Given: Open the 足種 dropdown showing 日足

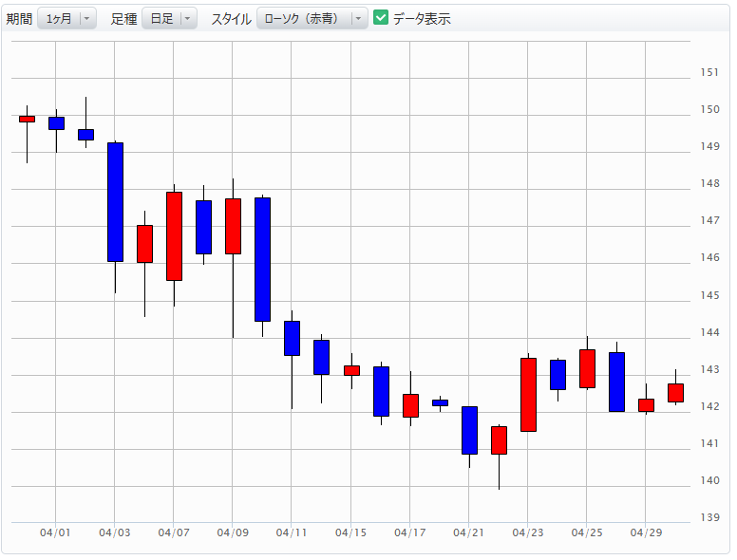Looking at the screenshot, I should (169, 18).
